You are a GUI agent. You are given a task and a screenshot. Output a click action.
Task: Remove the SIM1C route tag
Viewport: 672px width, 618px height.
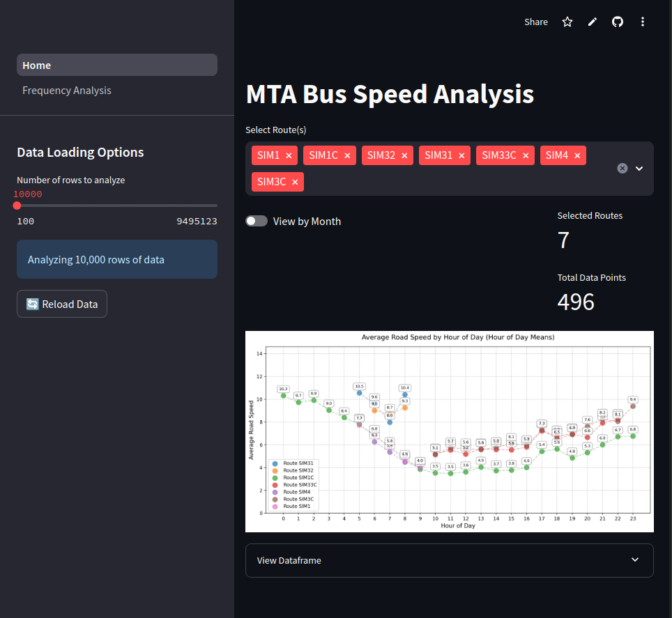(x=347, y=155)
